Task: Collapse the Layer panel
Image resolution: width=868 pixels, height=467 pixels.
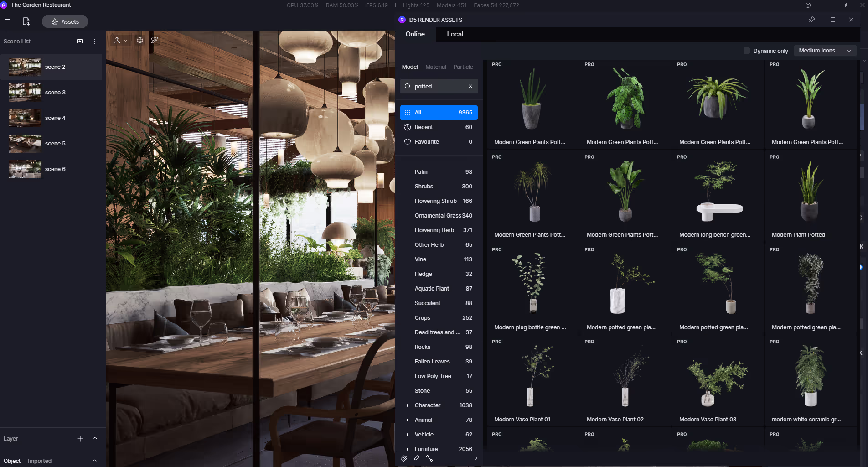Action: (95, 439)
